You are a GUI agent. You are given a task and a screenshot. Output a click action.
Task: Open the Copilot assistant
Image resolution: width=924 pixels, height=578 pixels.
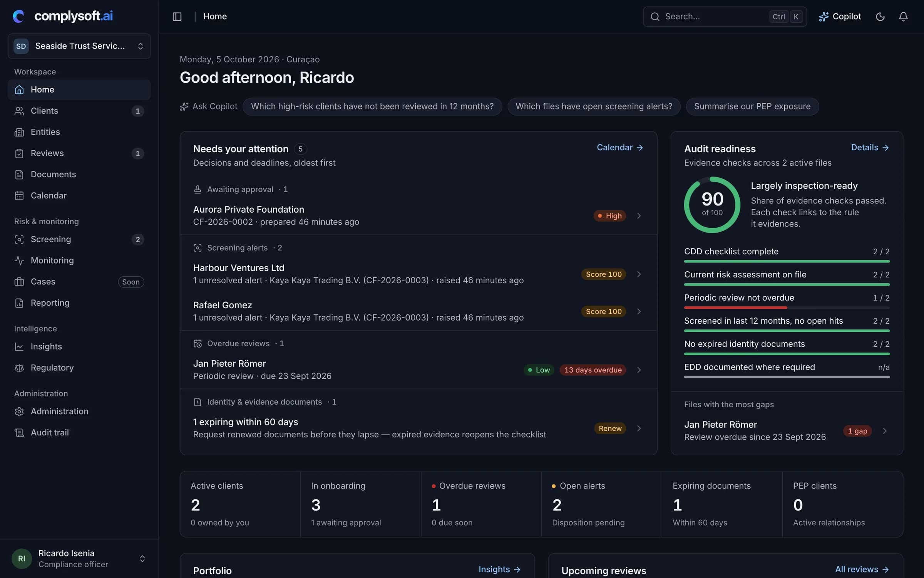tap(840, 17)
